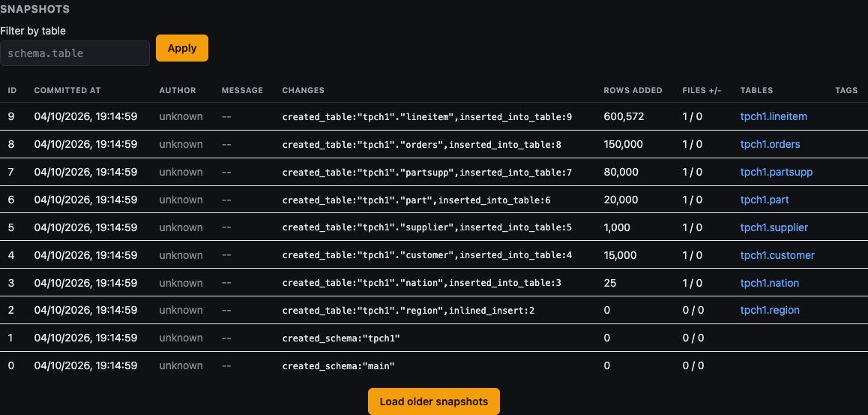
Task: Click the COMMITTED AT column header
Action: [x=67, y=90]
